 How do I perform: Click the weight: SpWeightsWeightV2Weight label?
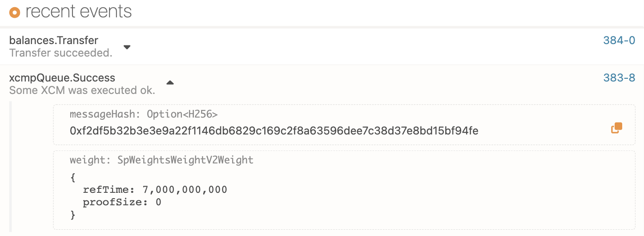161,160
